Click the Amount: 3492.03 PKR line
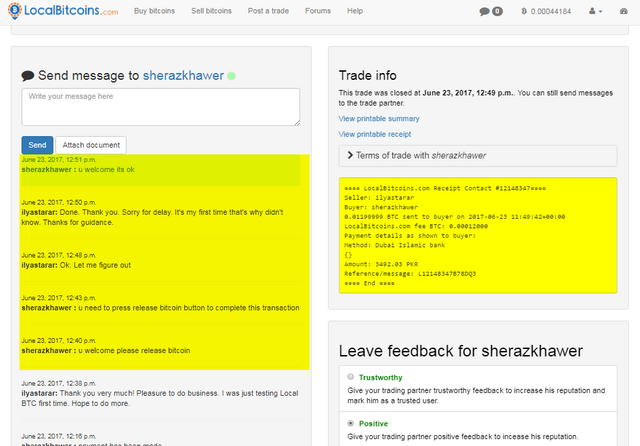The height and width of the screenshot is (446, 640). 381,264
